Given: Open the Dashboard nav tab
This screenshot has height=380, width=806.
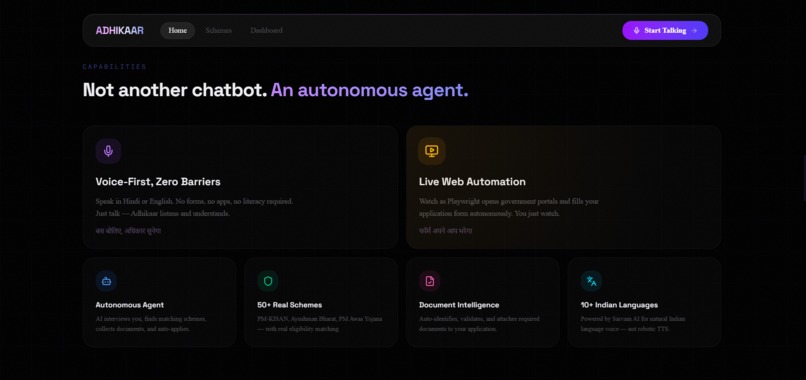Looking at the screenshot, I should click(x=266, y=30).
